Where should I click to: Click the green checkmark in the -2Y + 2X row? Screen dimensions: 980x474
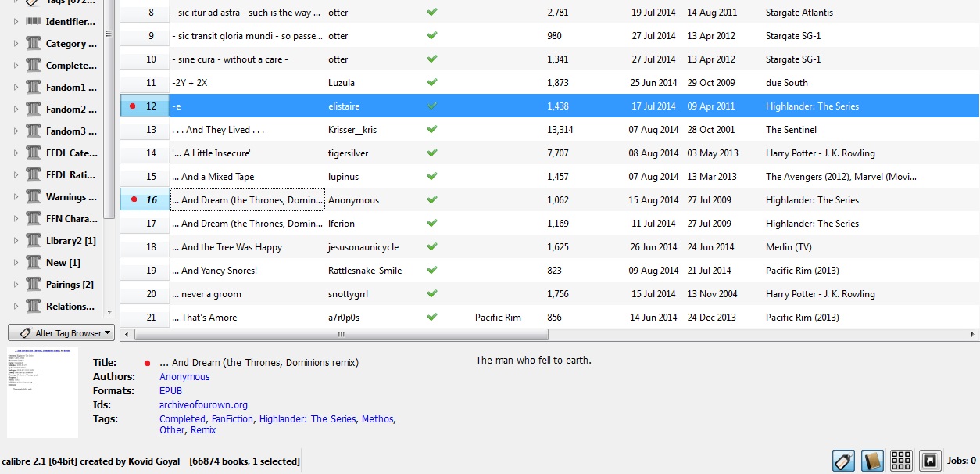tap(432, 83)
